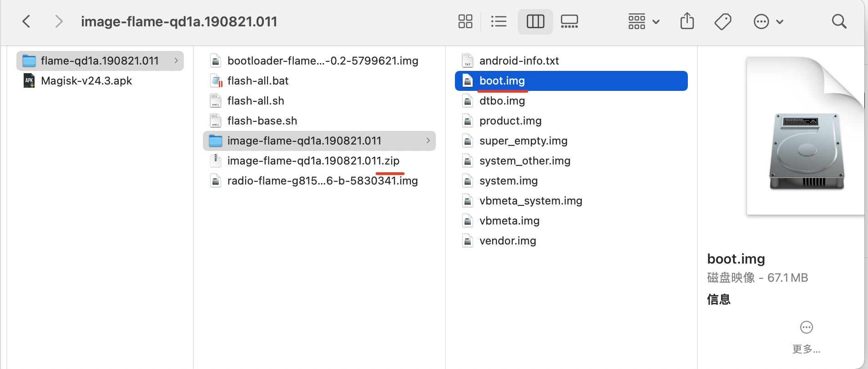Click the dtbo.img file icon
The width and height of the screenshot is (868, 369).
[x=468, y=101]
